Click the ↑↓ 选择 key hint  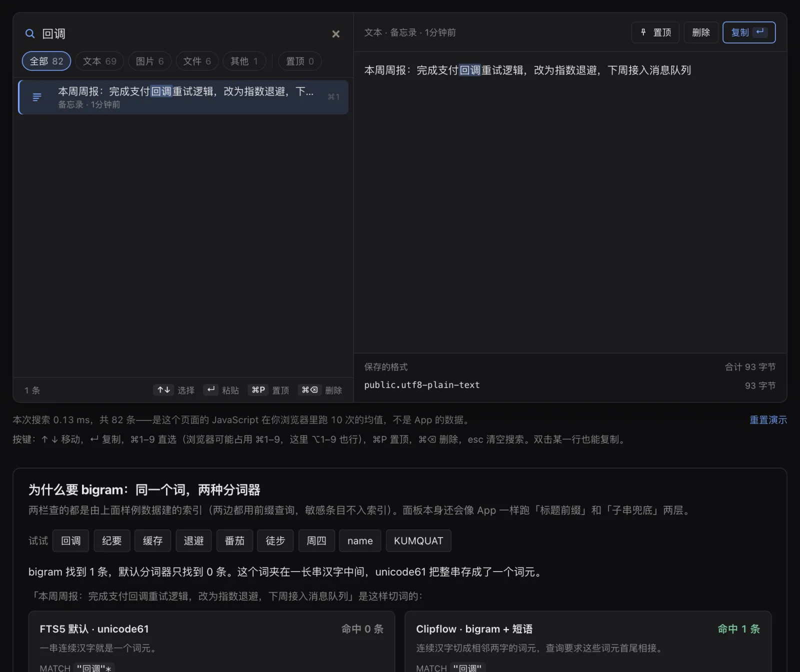pos(173,390)
